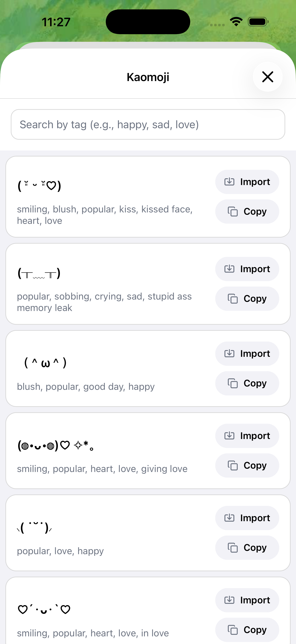Select the crying (╥﹏╥) kaomoji text
The width and height of the screenshot is (296, 644).
[39, 273]
